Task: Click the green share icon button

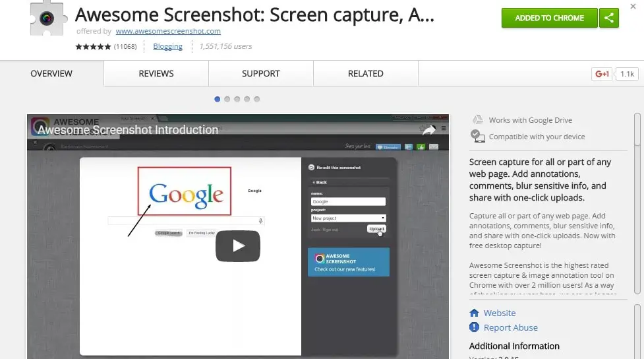Action: (608, 18)
